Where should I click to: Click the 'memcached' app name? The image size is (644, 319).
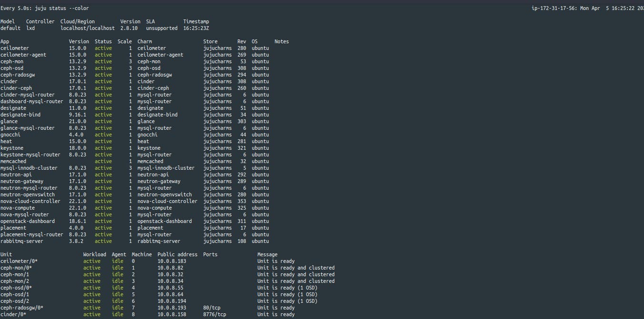click(13, 161)
